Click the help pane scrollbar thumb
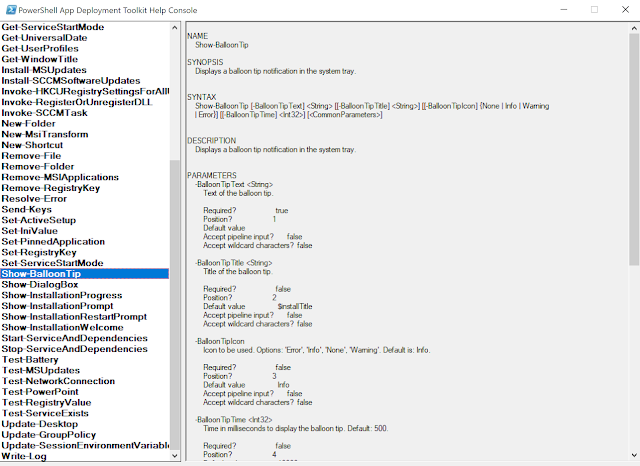 point(634,149)
